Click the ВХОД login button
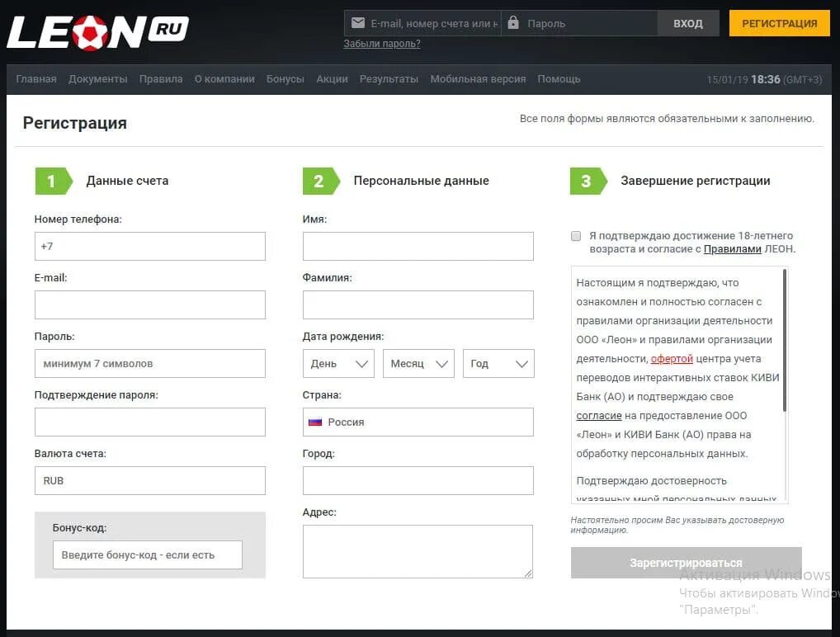This screenshot has width=840, height=637. pyautogui.click(x=688, y=23)
